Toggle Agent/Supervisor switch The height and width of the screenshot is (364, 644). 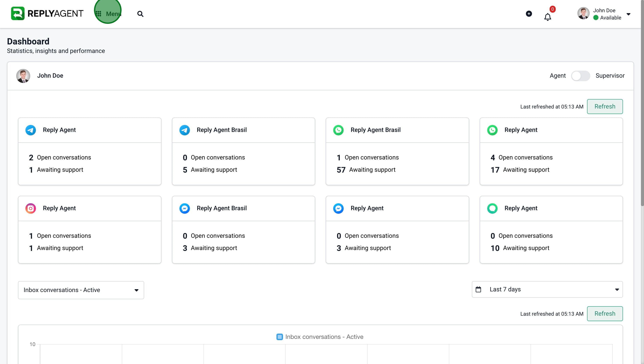point(580,76)
